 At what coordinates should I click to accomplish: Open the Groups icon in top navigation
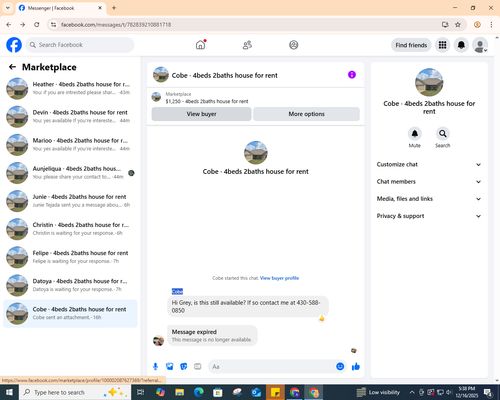point(294,45)
